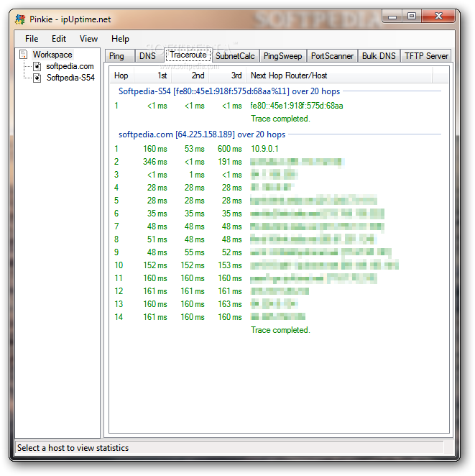Select Softpedia-S54 in the workspace tree
The image size is (475, 476).
point(70,78)
